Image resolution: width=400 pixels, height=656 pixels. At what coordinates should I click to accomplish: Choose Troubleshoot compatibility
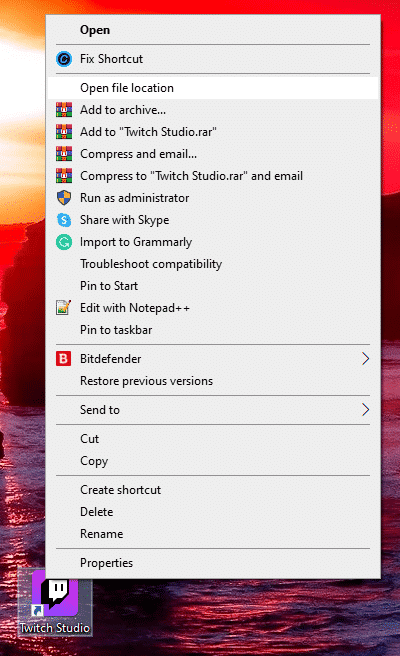(213, 264)
